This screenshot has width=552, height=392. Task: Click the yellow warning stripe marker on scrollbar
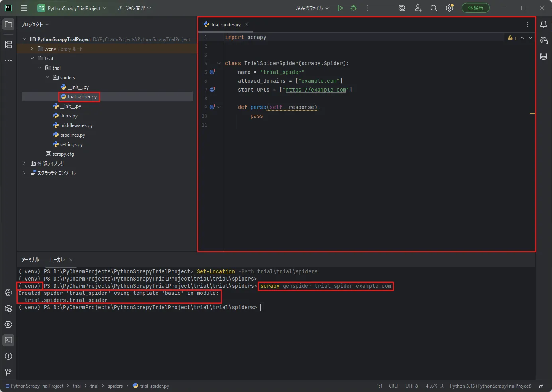(x=532, y=113)
